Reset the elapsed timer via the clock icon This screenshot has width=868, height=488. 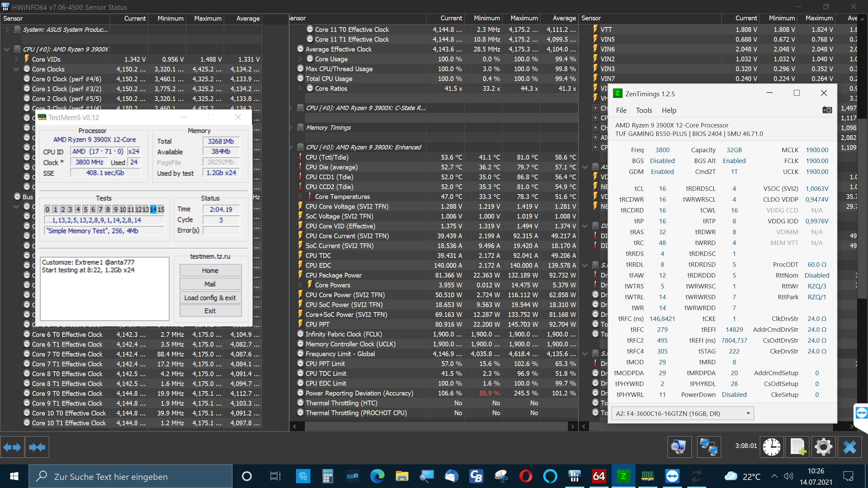point(772,447)
